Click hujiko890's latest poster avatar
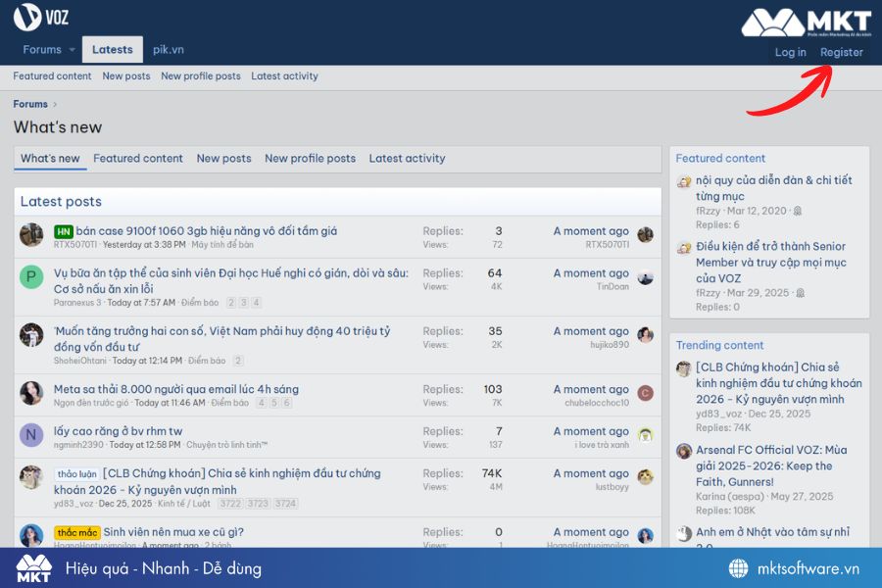Screen dimensions: 882x588 click(x=645, y=335)
